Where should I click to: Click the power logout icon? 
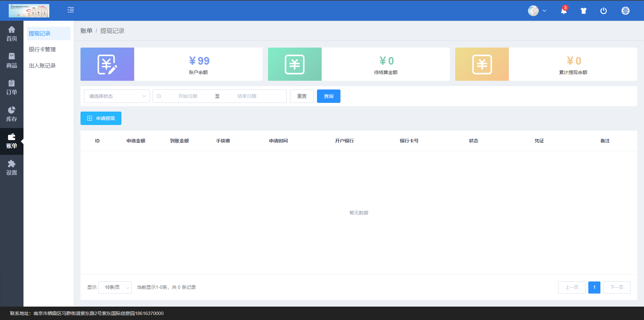(x=603, y=11)
